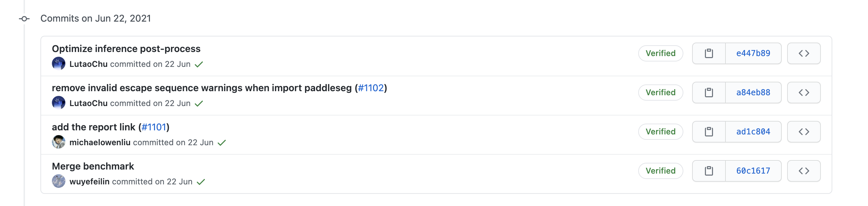Open wuyefeilin's avatar image

pos(59,181)
